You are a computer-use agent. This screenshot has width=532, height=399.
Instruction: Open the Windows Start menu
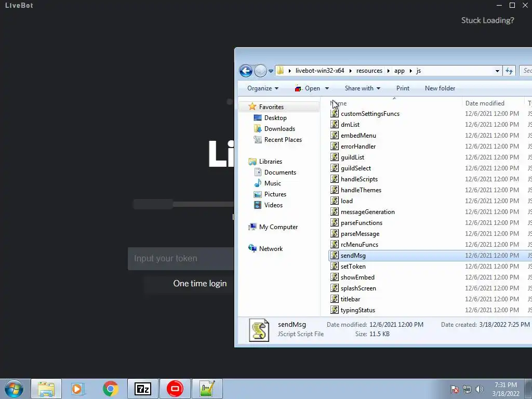(x=14, y=389)
